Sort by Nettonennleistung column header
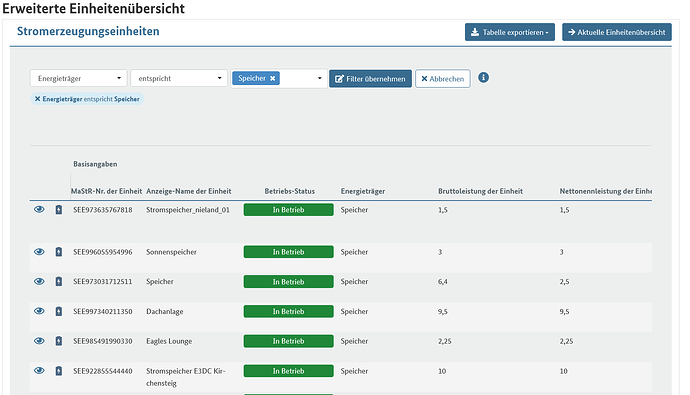This screenshot has width=690, height=395. 606,191
